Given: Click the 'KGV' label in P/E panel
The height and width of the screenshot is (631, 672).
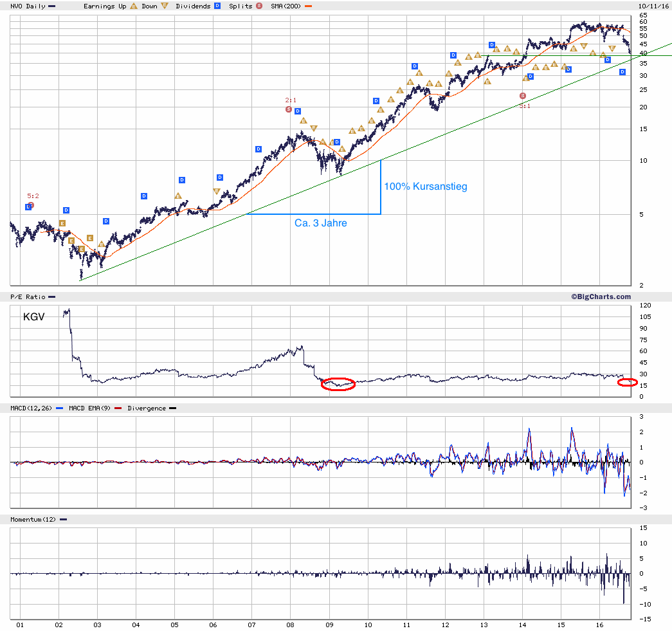Looking at the screenshot, I should [x=34, y=316].
